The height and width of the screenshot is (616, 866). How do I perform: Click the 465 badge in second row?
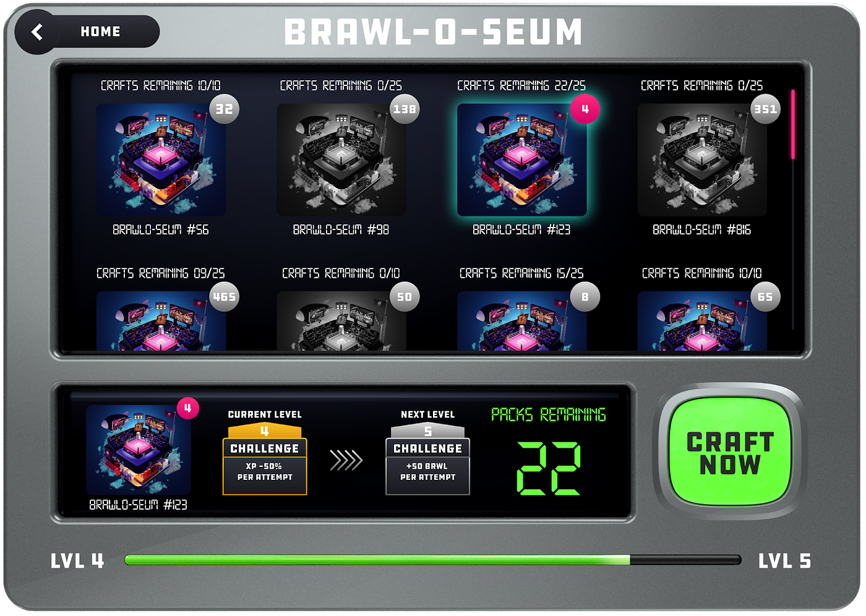(x=224, y=297)
